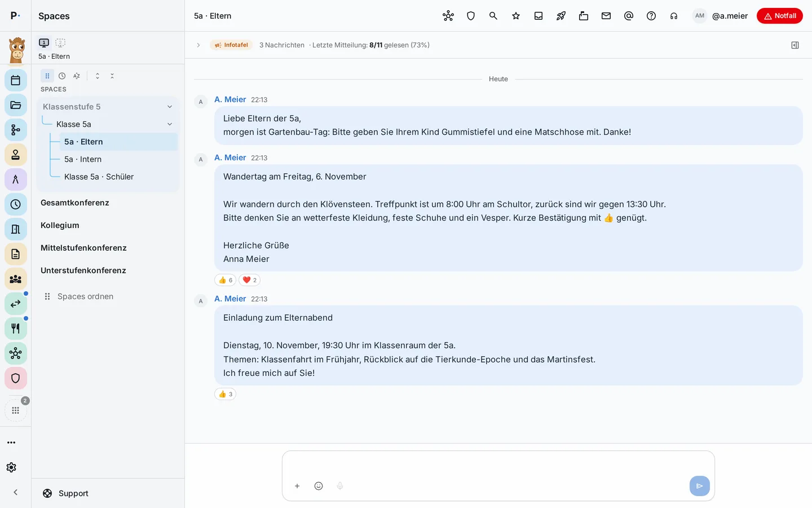Open the inbox tray icon in top bar
This screenshot has height=508, width=812.
[x=539, y=16]
